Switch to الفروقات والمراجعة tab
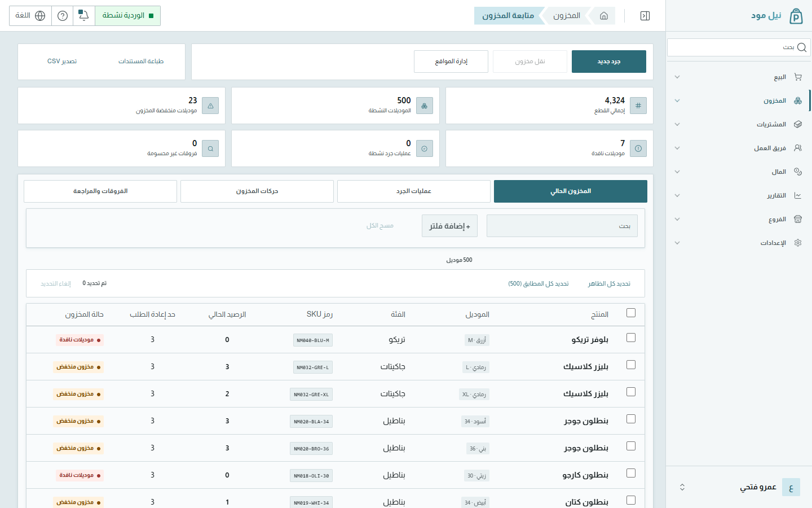The height and width of the screenshot is (508, 812). pos(100,191)
